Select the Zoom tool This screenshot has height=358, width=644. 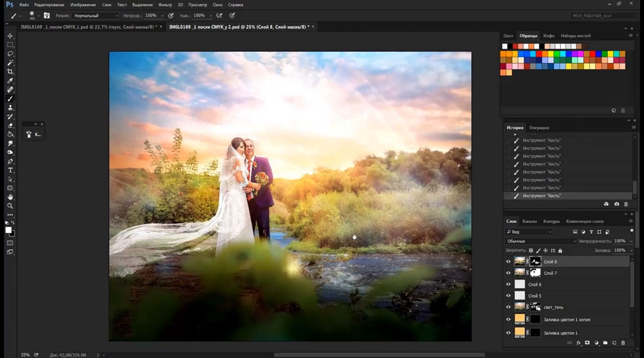point(10,206)
